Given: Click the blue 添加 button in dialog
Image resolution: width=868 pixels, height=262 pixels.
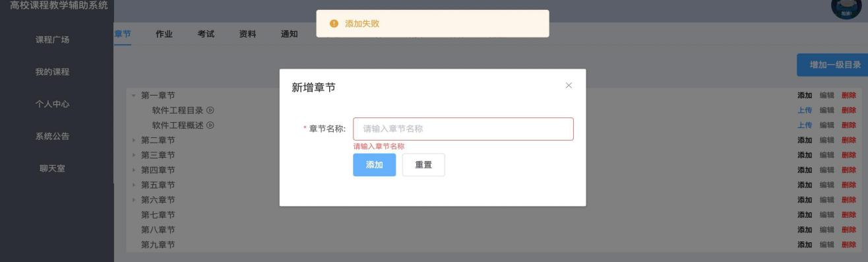Looking at the screenshot, I should (375, 165).
